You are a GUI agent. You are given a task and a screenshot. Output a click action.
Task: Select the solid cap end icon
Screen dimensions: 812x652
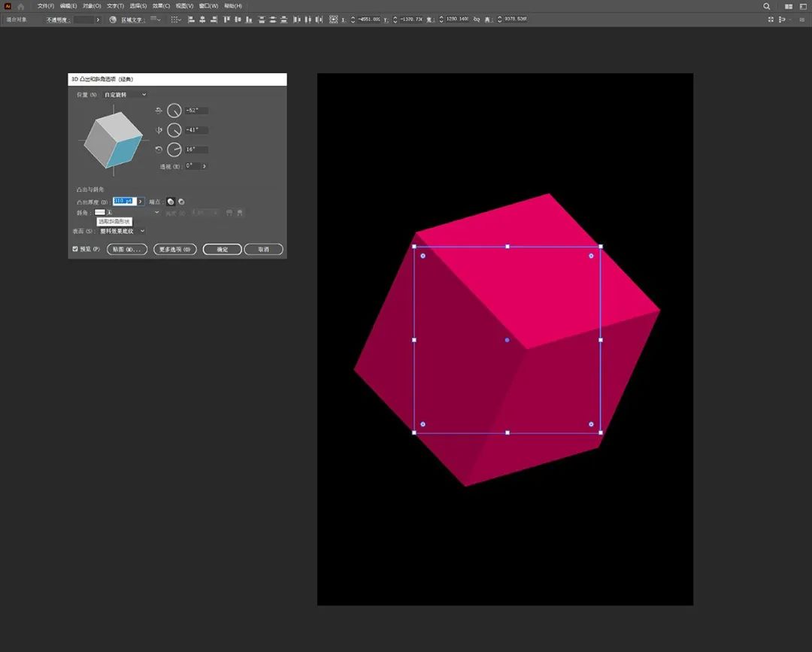point(171,202)
